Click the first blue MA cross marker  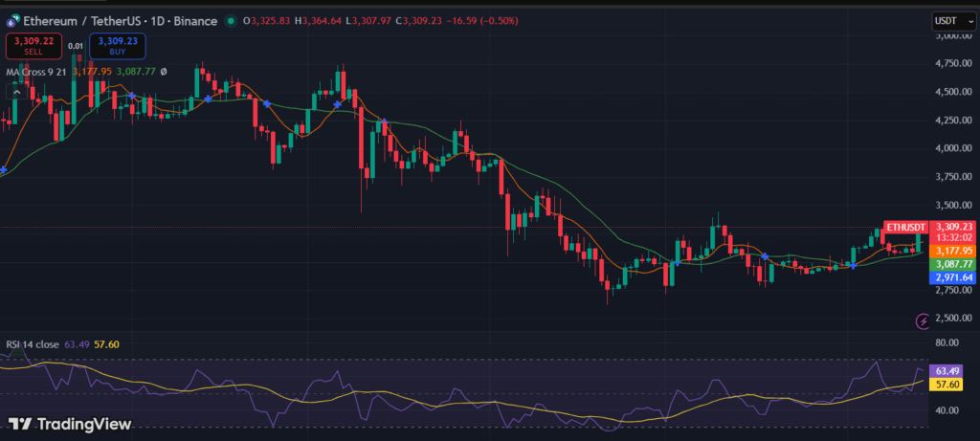click(4, 169)
